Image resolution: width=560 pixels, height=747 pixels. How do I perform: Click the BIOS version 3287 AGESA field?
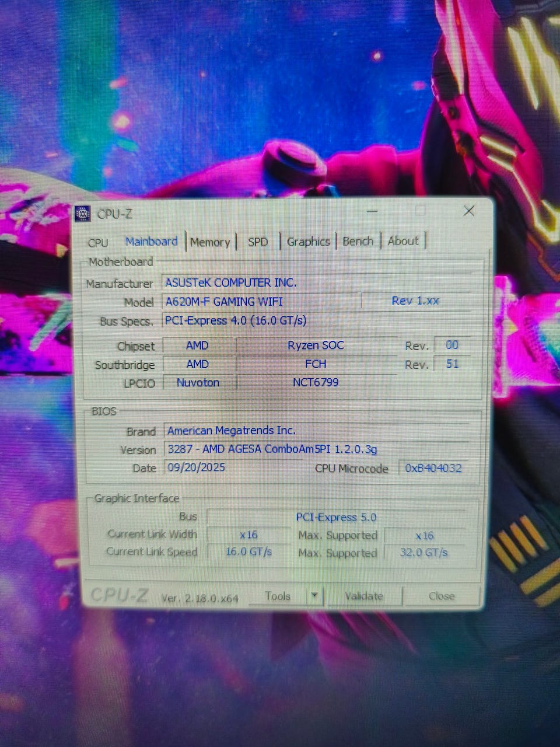[x=316, y=449]
